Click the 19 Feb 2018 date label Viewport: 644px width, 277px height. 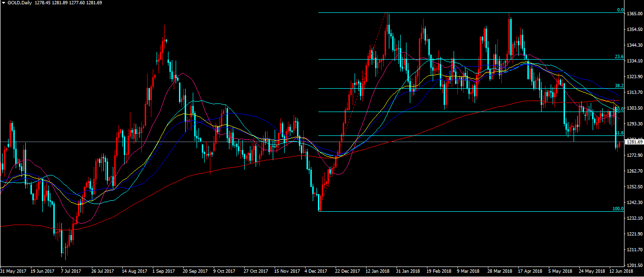(x=439, y=271)
